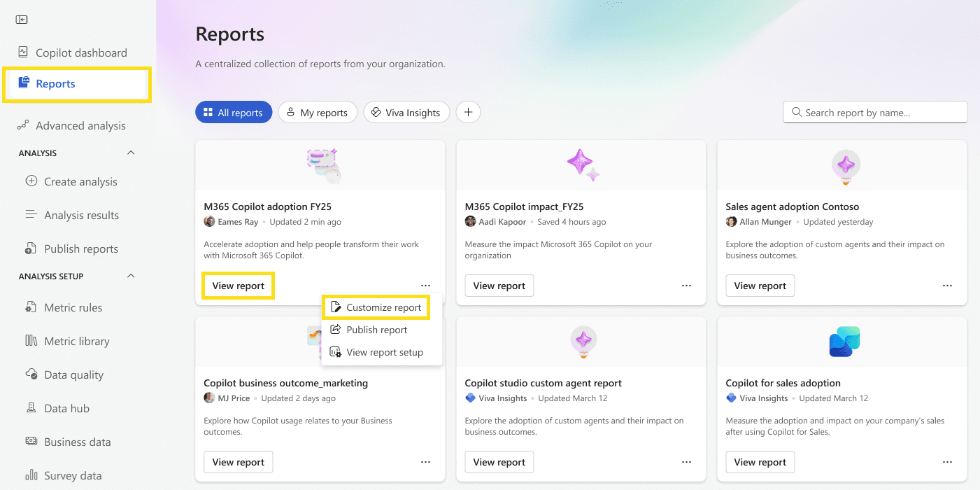Open more options for M365 Copilot impact_FY25
The width and height of the screenshot is (980, 490).
[x=686, y=286]
